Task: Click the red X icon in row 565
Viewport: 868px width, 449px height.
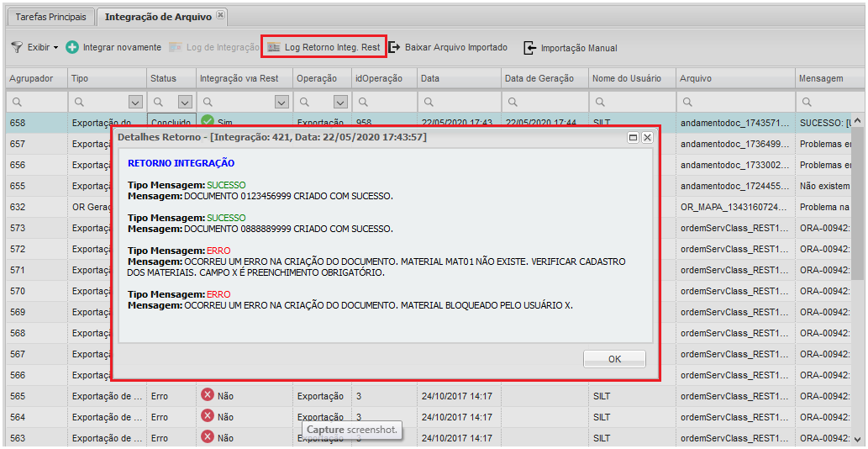Action: [x=208, y=394]
